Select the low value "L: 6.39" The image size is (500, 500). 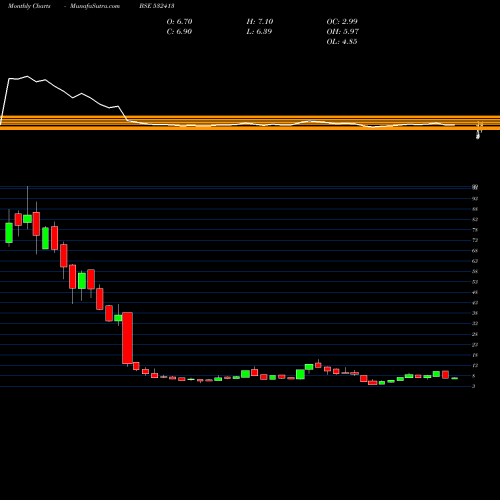pos(259,31)
